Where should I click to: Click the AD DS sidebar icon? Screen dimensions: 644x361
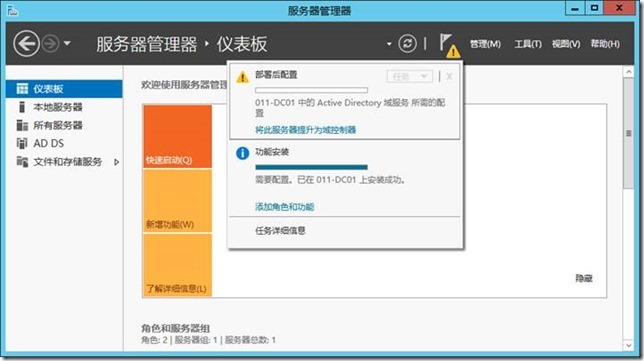click(x=22, y=143)
